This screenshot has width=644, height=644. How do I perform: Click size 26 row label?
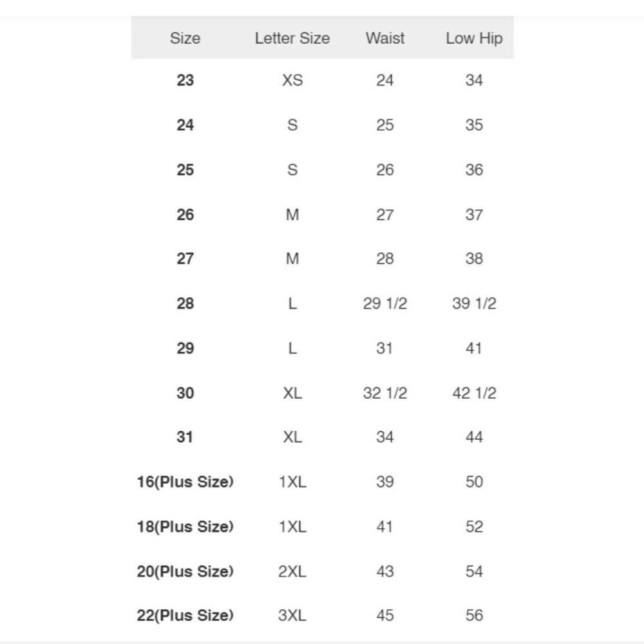click(185, 215)
